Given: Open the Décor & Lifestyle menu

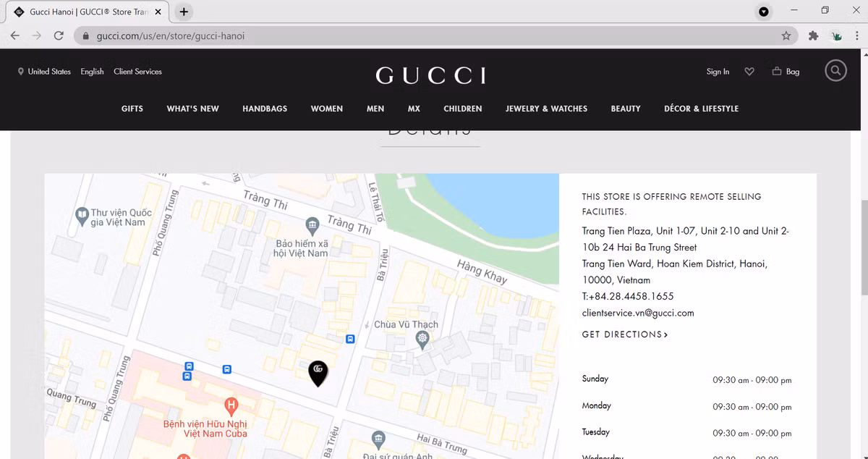Looking at the screenshot, I should coord(701,109).
